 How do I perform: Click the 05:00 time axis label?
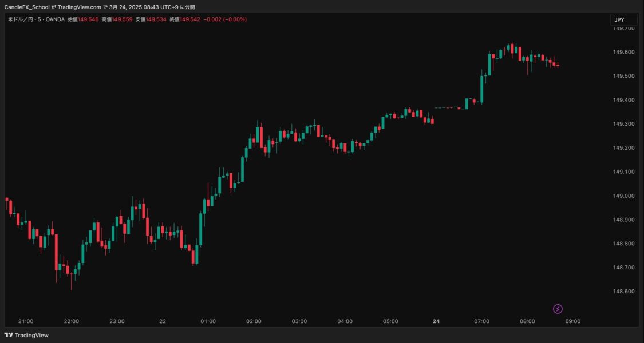[390, 321]
